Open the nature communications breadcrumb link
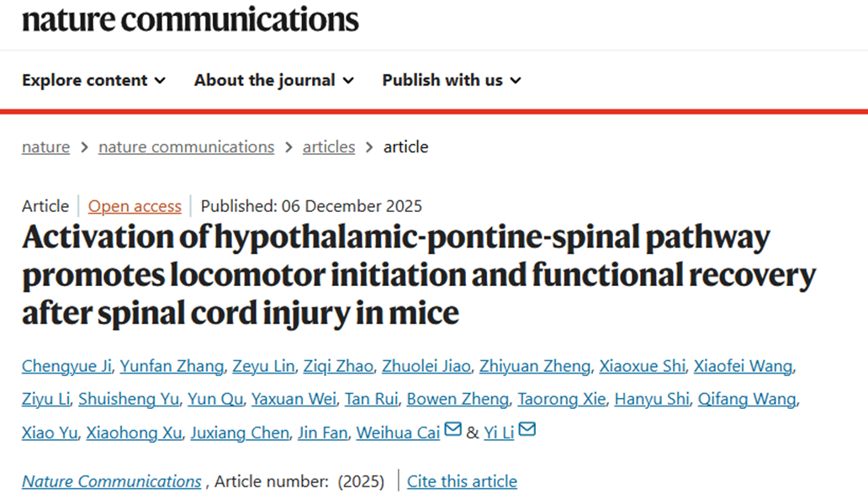This screenshot has width=868, height=504. pos(187,146)
